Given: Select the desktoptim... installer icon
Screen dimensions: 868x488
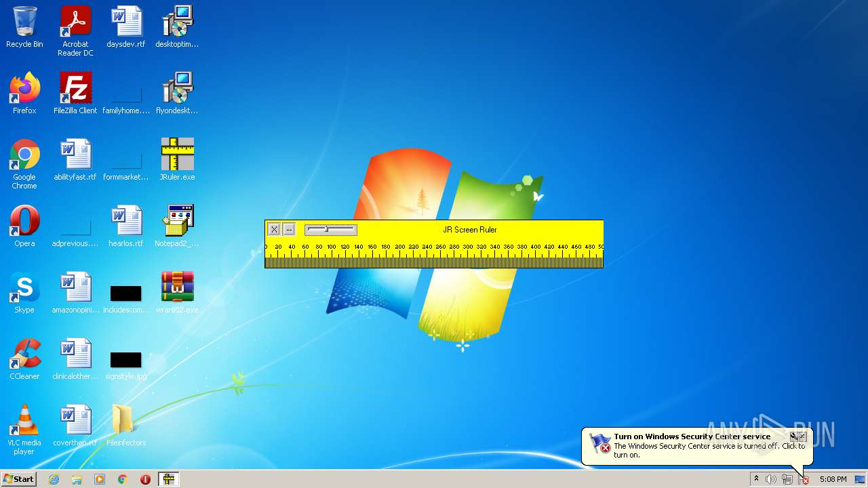Looking at the screenshot, I should pyautogui.click(x=177, y=28).
